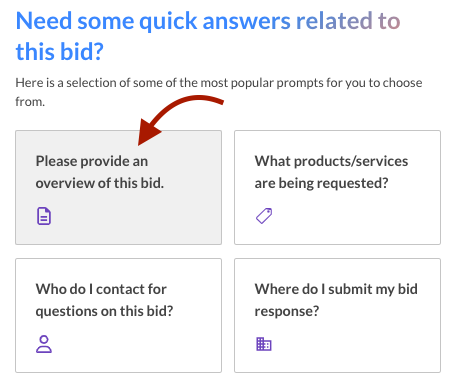Click the 'Need some quick answers' heading
The width and height of the screenshot is (457, 385).
pos(208,21)
